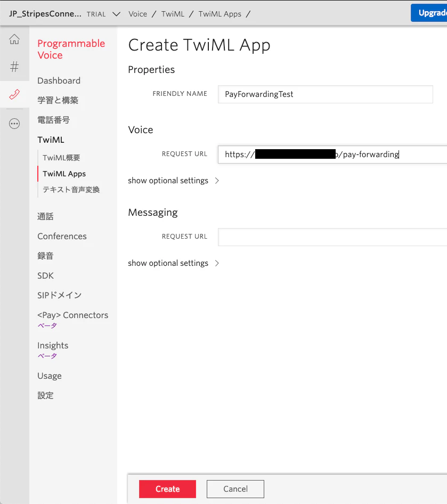Click the Create button
The height and width of the screenshot is (504, 447).
pyautogui.click(x=167, y=489)
